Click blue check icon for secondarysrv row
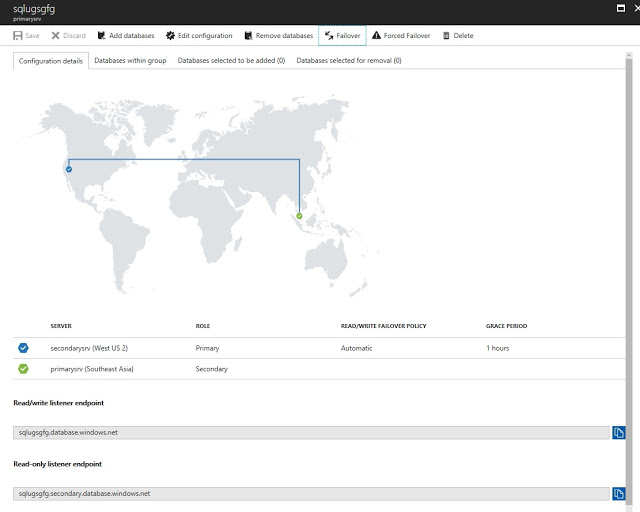This screenshot has height=512, width=640. tap(23, 348)
